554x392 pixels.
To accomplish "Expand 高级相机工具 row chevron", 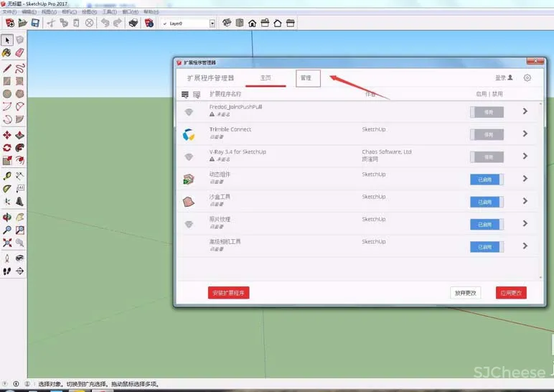I will coord(525,246).
